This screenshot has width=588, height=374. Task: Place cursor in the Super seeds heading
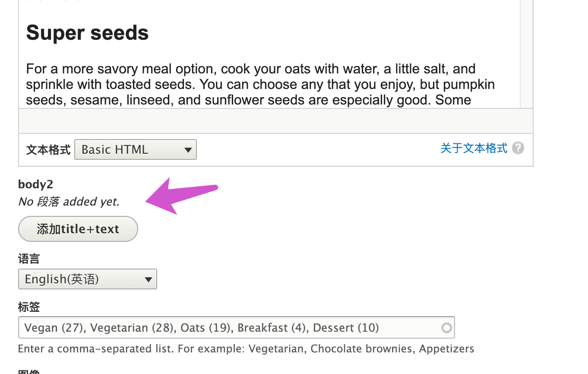88,33
